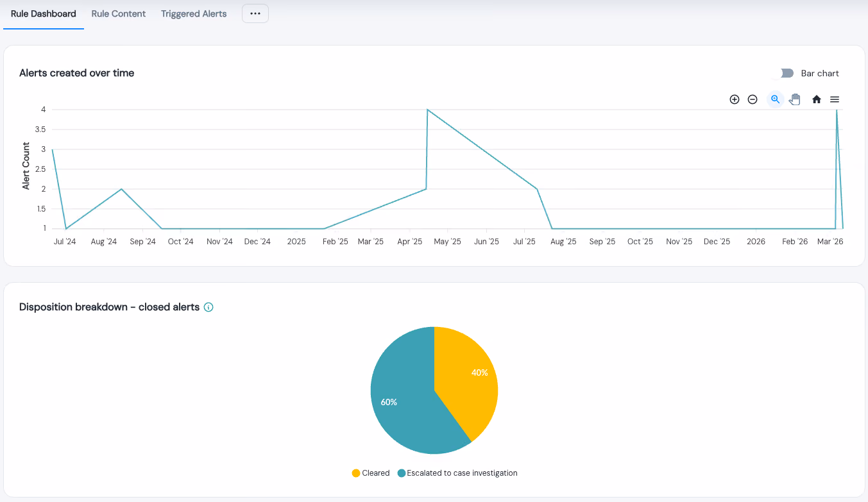Open the chart hamburger menu

click(x=835, y=99)
